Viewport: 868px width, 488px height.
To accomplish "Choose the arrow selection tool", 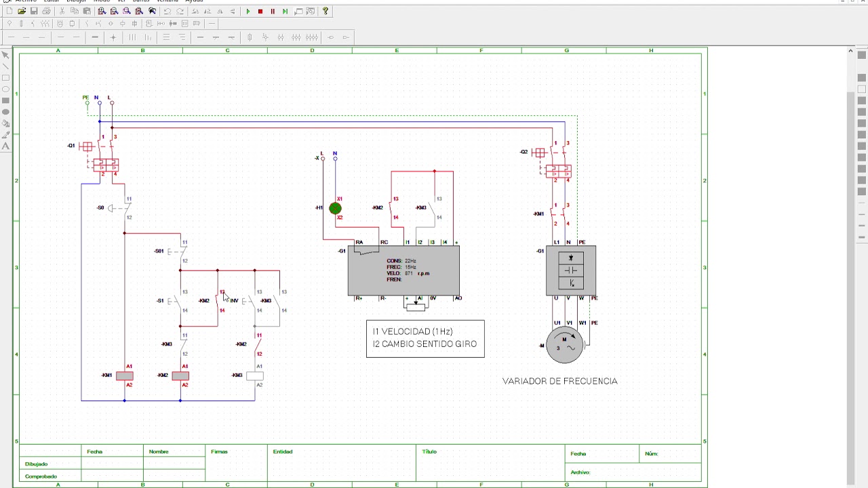I will coord(5,55).
